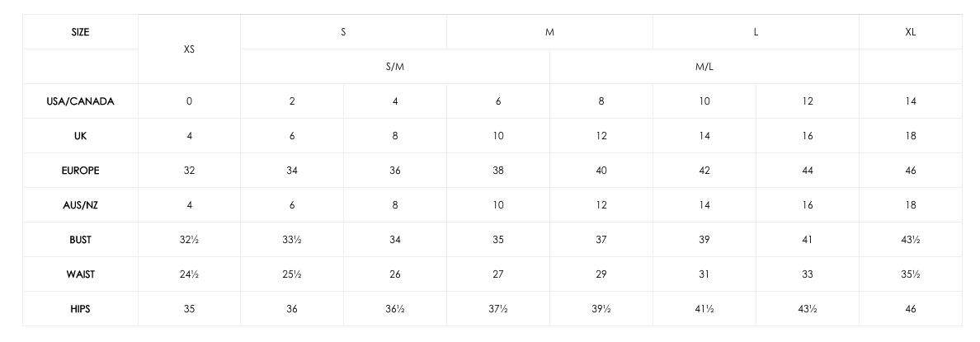Click the UK row label
Viewport: 980px width, 342px height.
80,135
